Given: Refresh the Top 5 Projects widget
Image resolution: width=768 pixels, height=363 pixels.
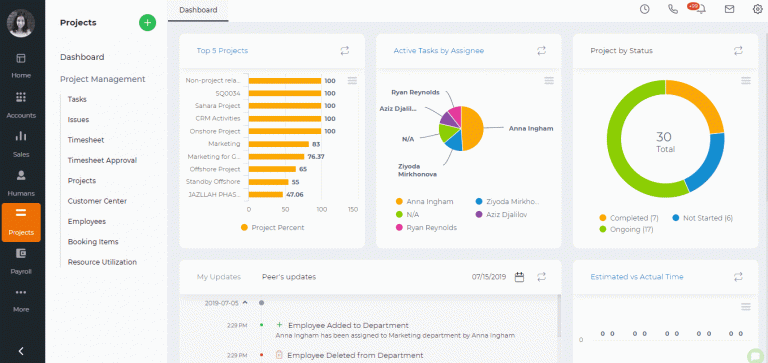Looking at the screenshot, I should pos(345,50).
